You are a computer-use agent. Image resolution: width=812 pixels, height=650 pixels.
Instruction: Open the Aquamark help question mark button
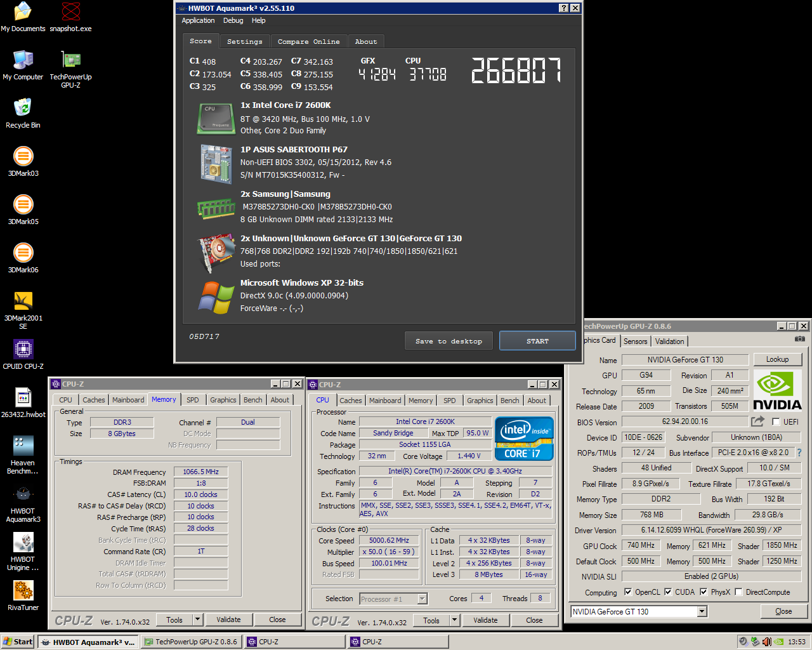point(563,8)
